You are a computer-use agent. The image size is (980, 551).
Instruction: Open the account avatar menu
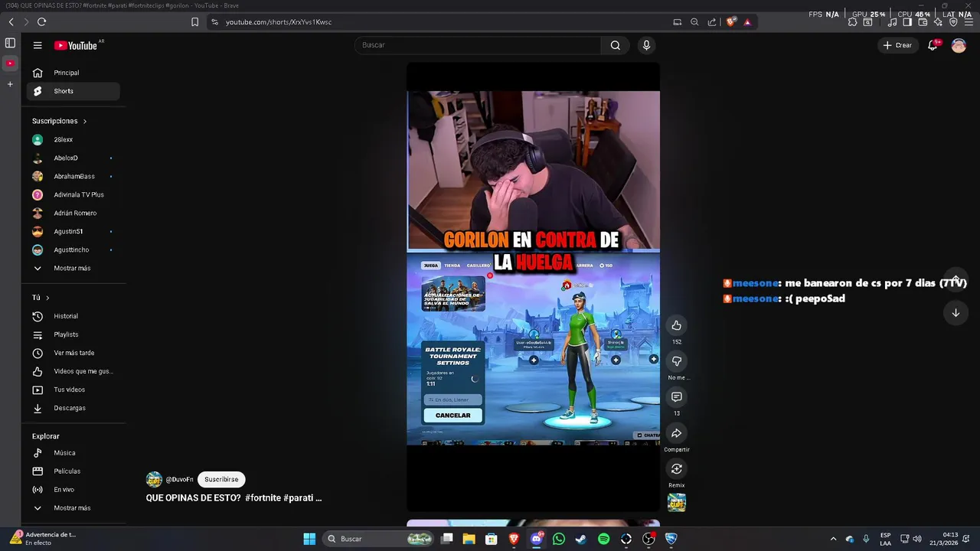tap(959, 45)
